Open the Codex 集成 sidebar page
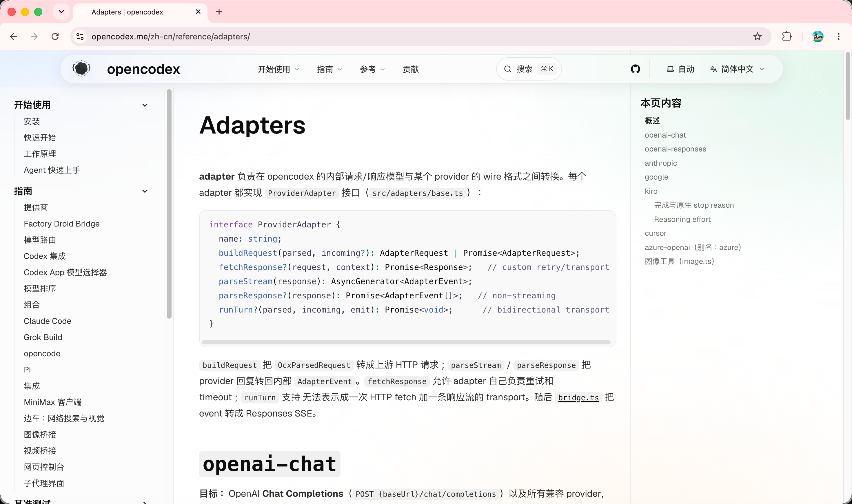The height and width of the screenshot is (504, 852). point(45,256)
